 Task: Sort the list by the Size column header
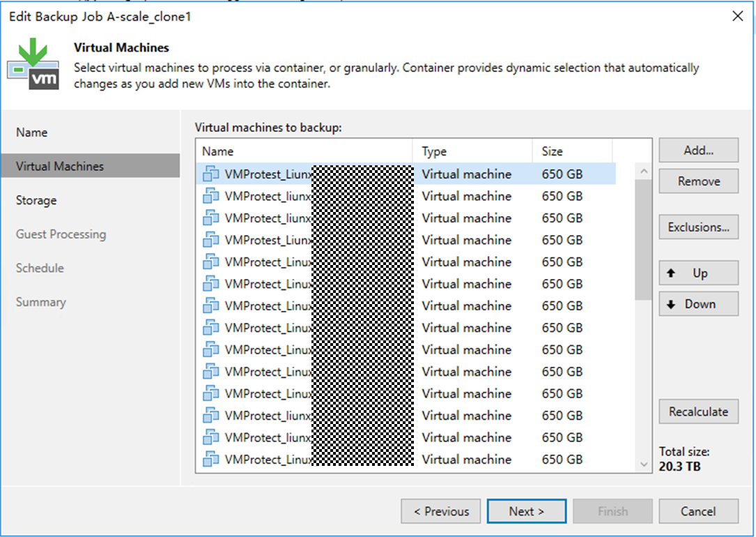(552, 151)
